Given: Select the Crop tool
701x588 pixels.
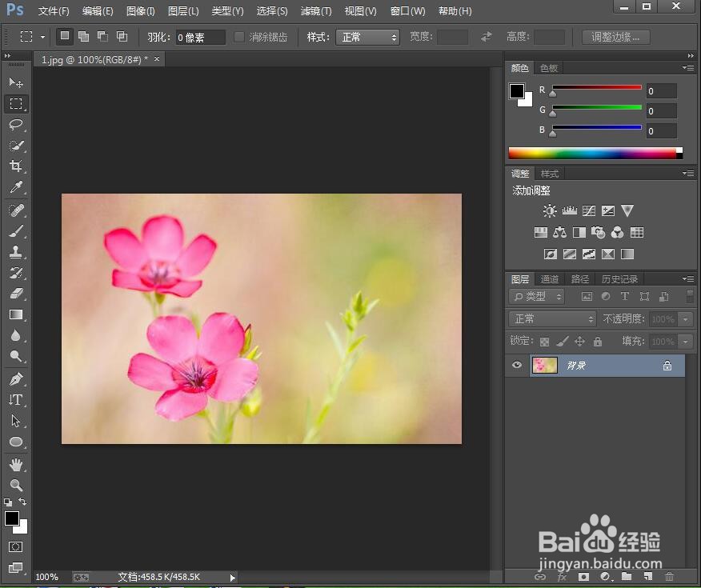Looking at the screenshot, I should (16, 166).
